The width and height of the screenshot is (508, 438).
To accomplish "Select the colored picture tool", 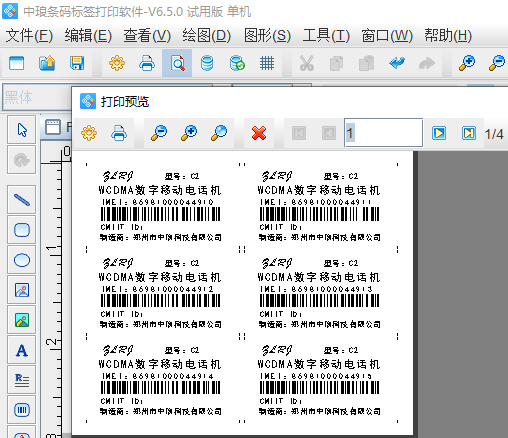I will 22,320.
